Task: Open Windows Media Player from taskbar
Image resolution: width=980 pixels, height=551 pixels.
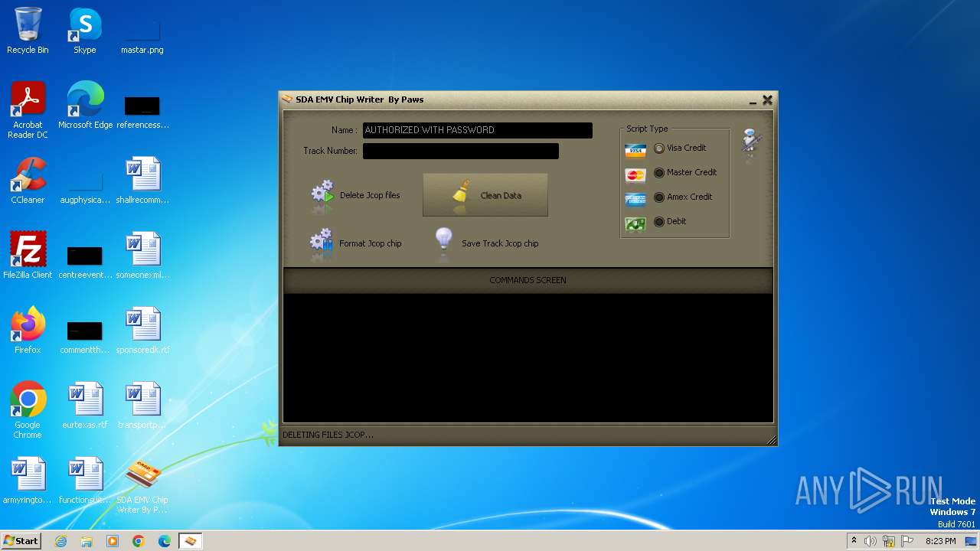Action: pyautogui.click(x=113, y=541)
